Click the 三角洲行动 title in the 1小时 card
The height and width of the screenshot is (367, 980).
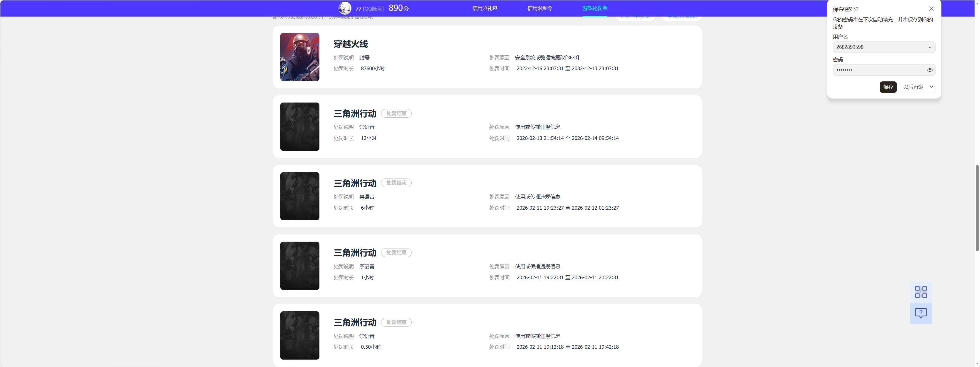(355, 253)
